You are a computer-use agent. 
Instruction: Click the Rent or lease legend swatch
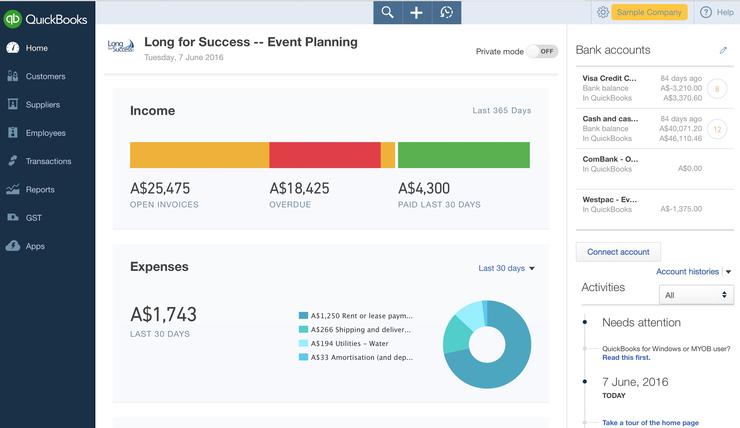(x=303, y=316)
